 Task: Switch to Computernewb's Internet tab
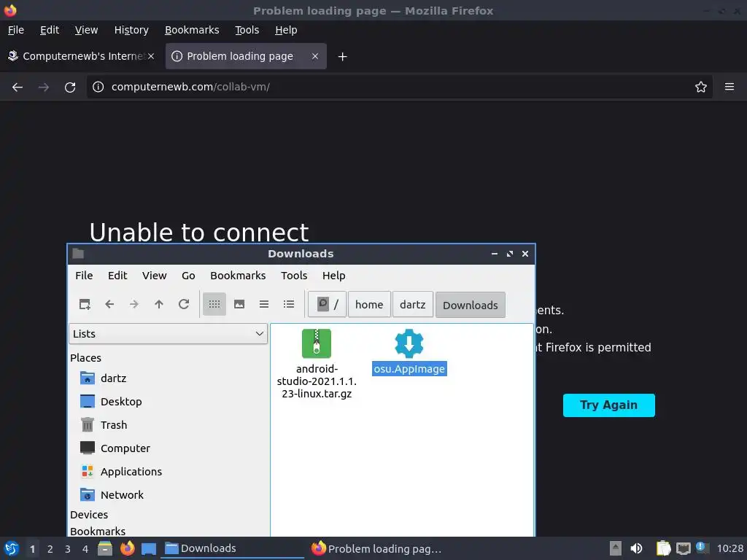[82, 56]
